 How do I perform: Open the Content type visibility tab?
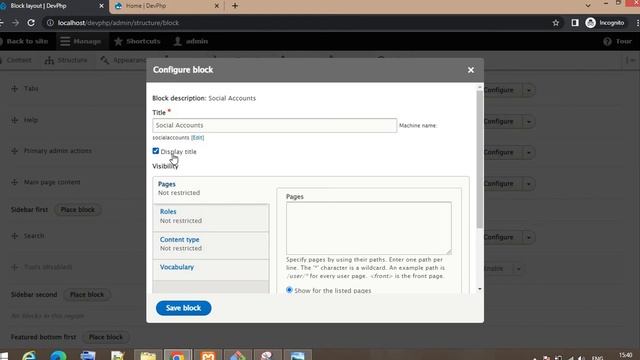click(211, 244)
